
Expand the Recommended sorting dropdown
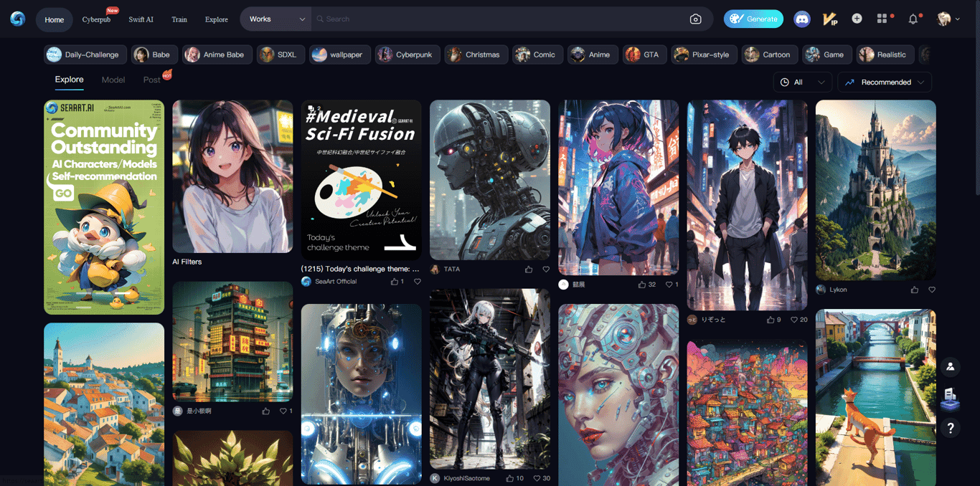884,82
